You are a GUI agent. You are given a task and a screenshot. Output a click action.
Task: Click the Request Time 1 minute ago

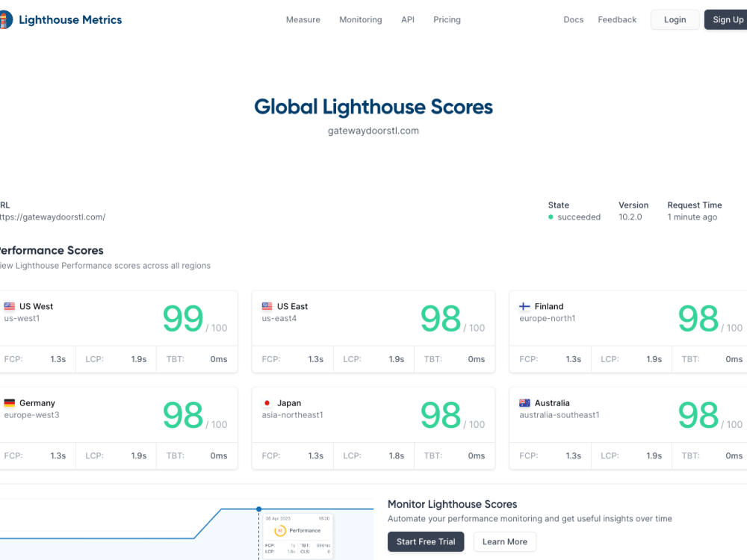(692, 217)
